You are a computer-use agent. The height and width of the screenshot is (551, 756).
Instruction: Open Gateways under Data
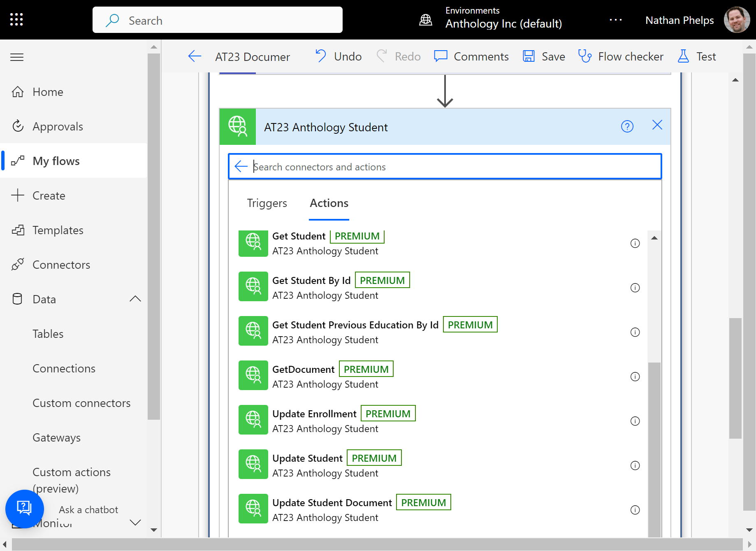pos(56,437)
